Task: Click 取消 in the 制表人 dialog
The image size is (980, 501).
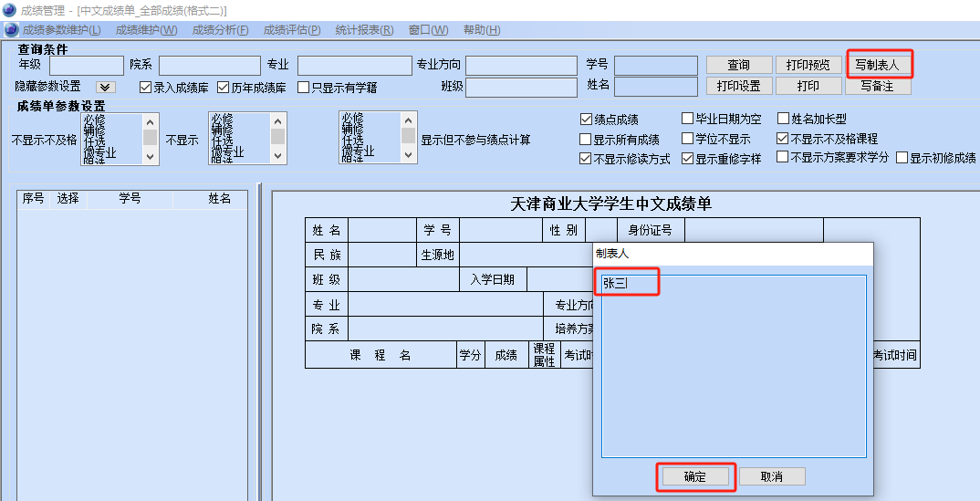Action: [772, 476]
